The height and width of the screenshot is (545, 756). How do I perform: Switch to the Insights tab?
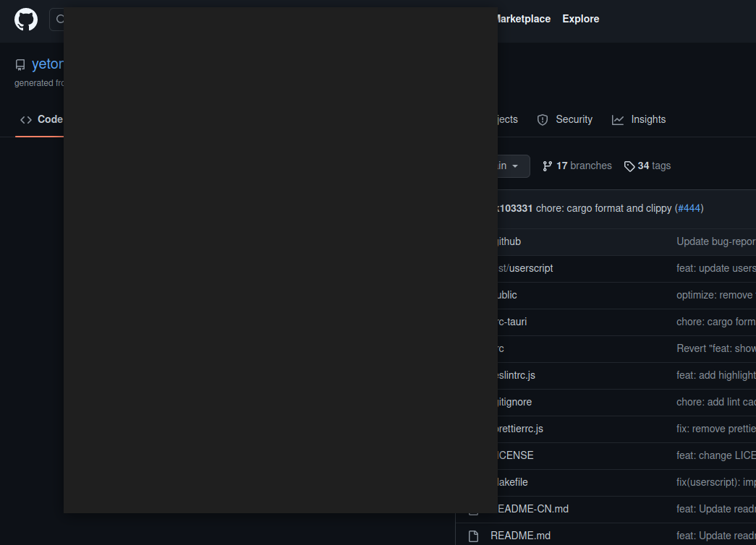[x=648, y=119]
